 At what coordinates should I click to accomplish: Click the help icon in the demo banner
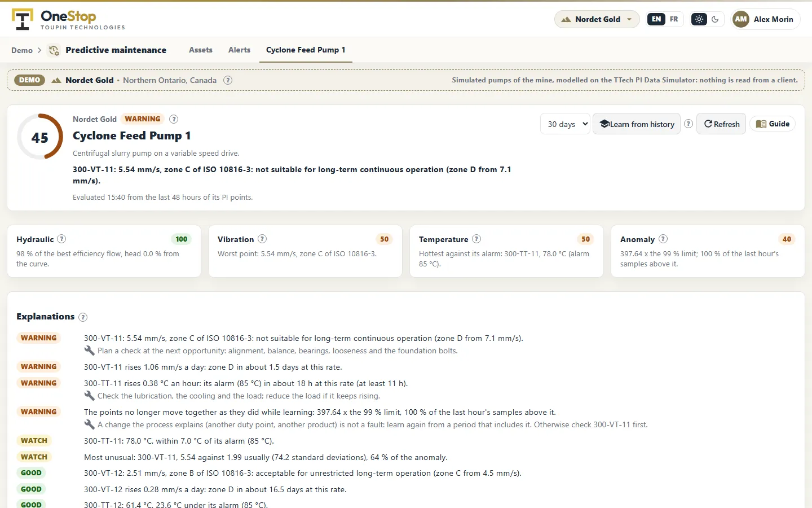point(228,80)
